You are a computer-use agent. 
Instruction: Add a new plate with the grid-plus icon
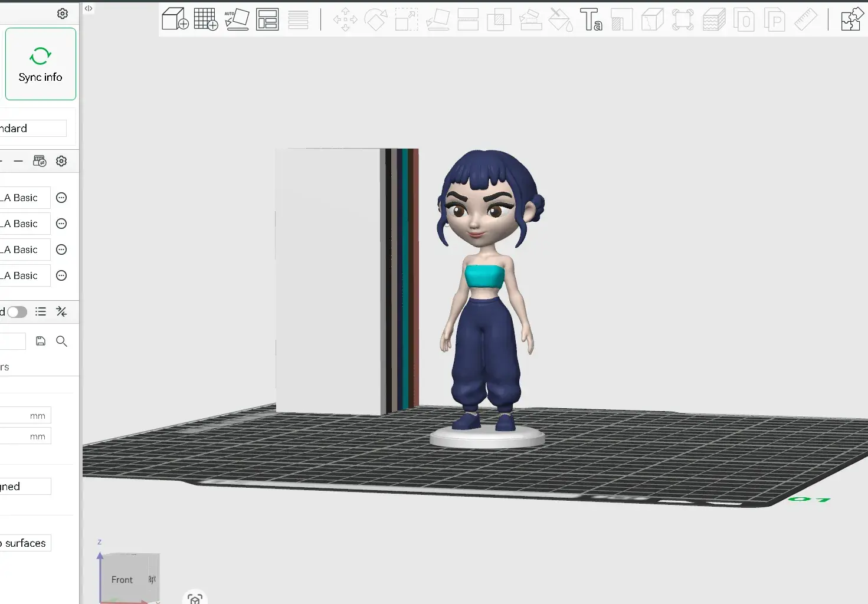point(206,19)
